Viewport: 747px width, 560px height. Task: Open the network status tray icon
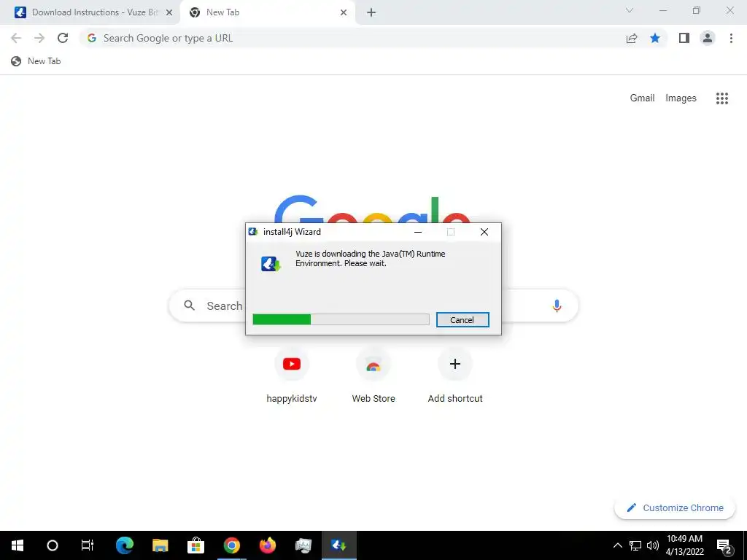tap(635, 545)
